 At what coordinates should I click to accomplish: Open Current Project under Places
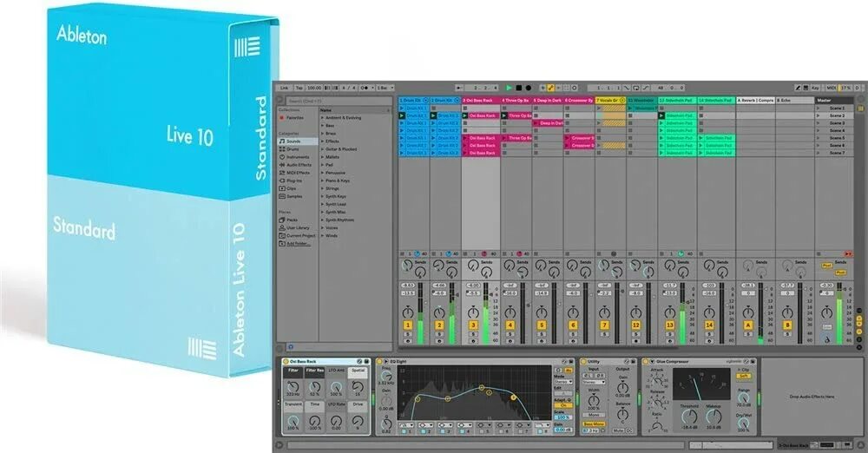click(x=298, y=235)
